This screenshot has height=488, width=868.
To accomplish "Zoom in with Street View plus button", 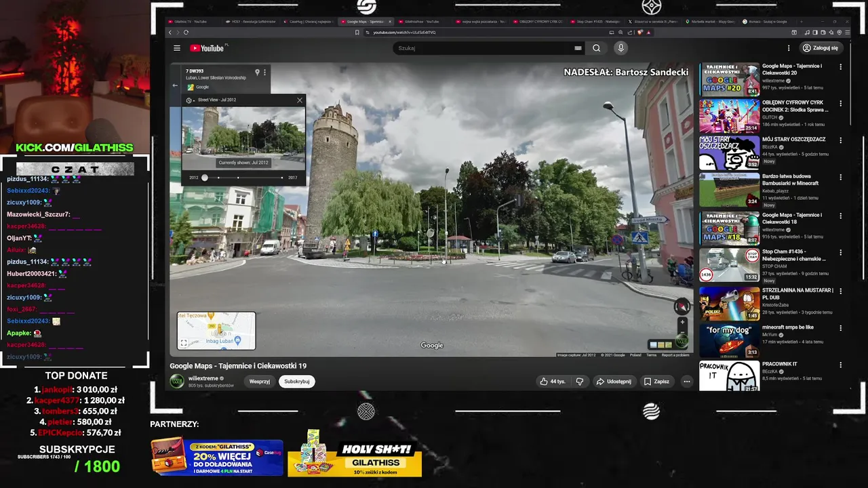I will pyautogui.click(x=682, y=322).
